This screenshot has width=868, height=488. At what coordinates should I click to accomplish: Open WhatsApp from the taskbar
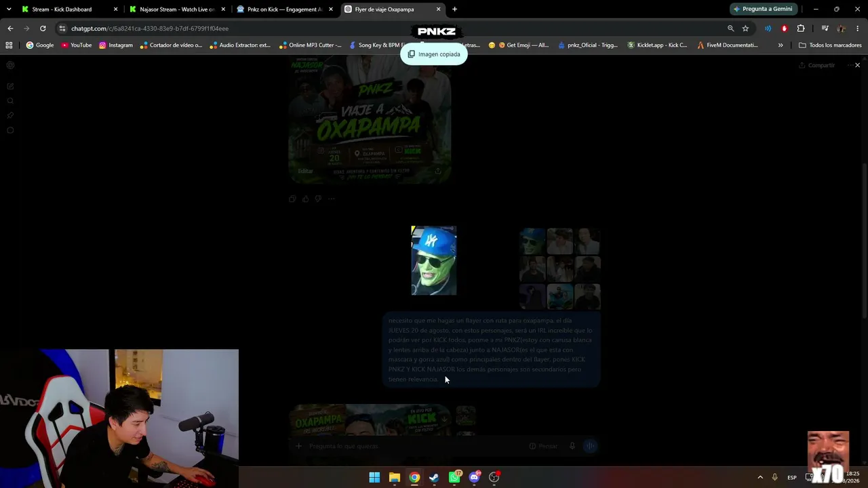point(454,477)
